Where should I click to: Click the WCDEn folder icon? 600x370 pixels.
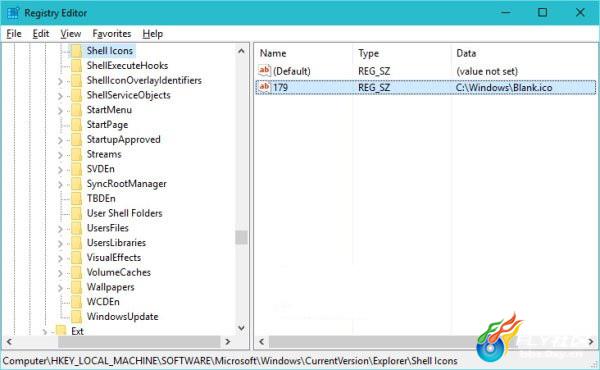coord(77,302)
